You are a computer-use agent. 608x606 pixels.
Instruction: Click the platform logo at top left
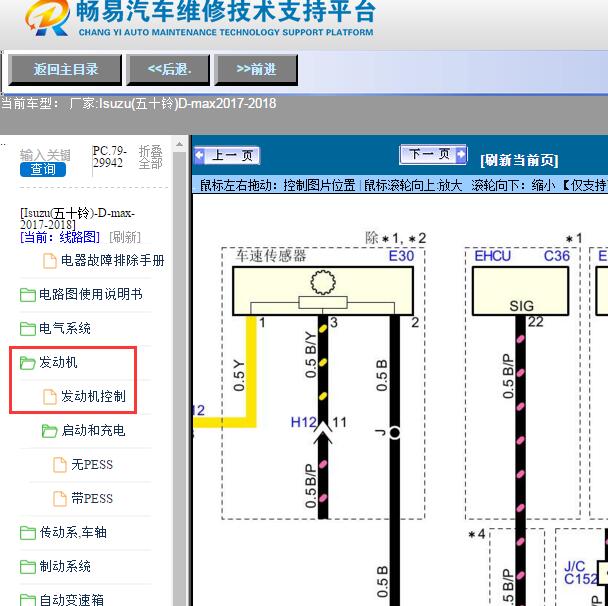(47, 17)
